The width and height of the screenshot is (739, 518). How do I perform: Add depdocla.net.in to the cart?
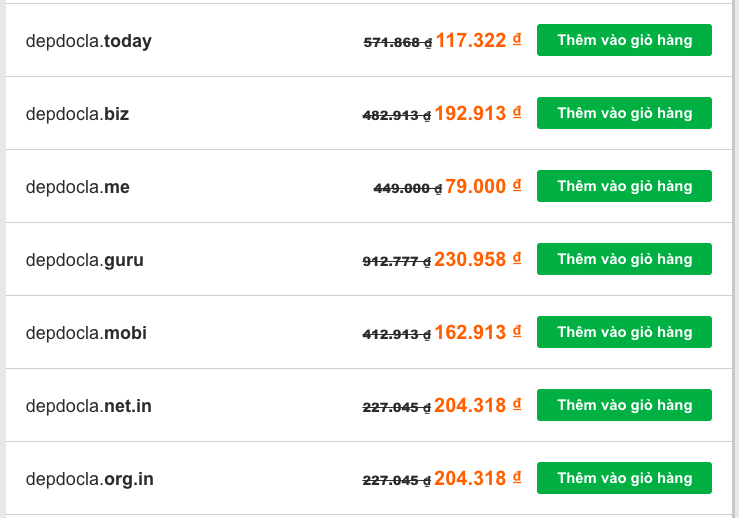pyautogui.click(x=624, y=405)
